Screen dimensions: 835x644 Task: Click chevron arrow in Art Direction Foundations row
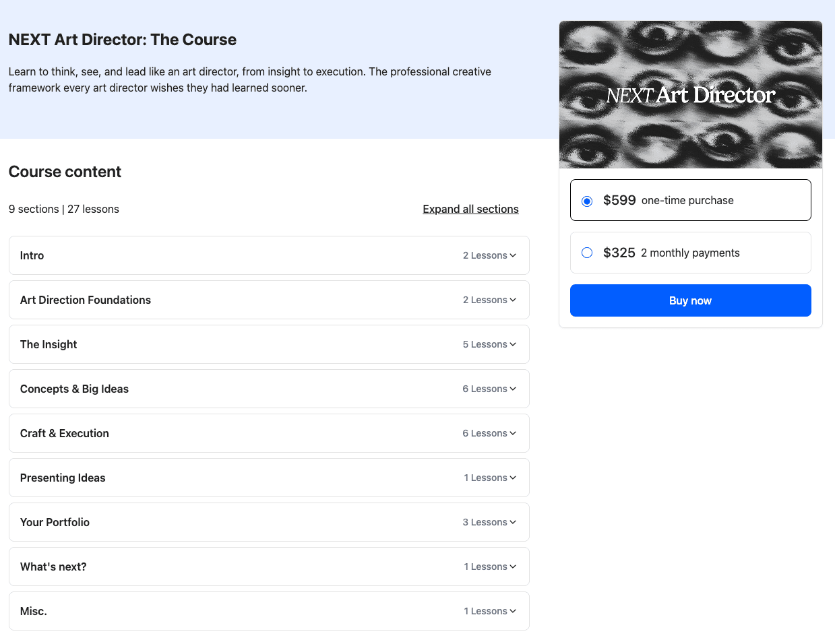513,300
